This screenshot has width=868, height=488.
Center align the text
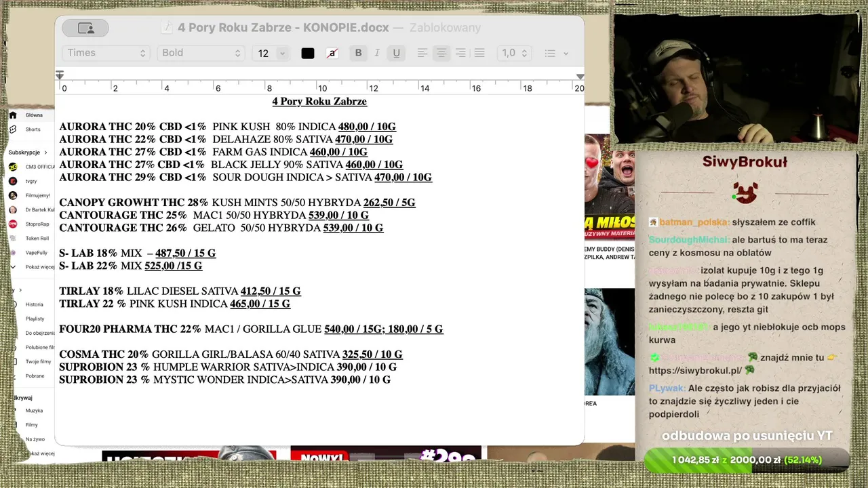click(x=441, y=53)
